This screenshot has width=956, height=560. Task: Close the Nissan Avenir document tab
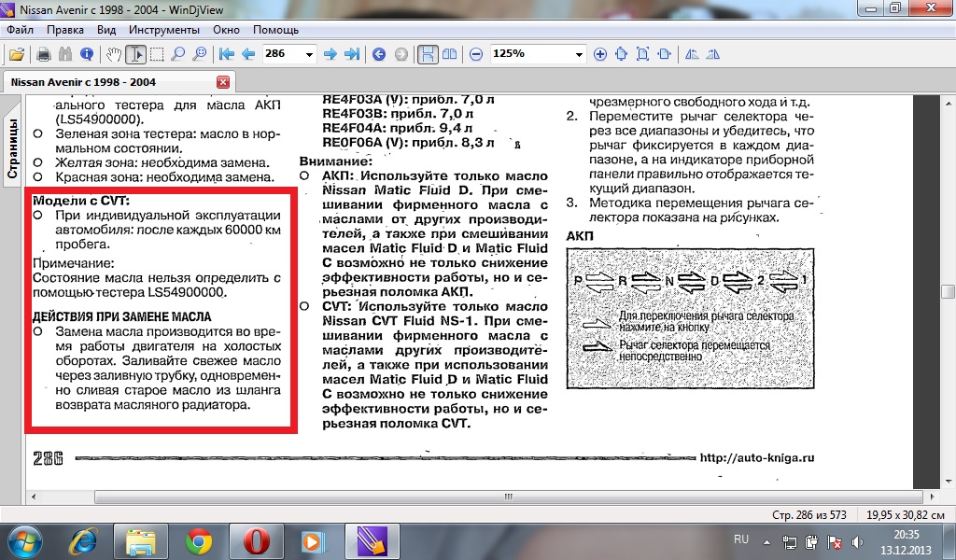coord(222,82)
